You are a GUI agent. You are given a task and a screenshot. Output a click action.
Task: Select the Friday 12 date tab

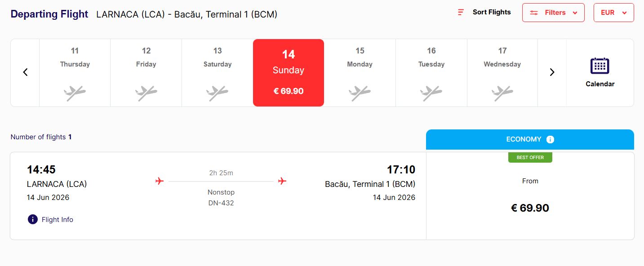[x=146, y=72]
